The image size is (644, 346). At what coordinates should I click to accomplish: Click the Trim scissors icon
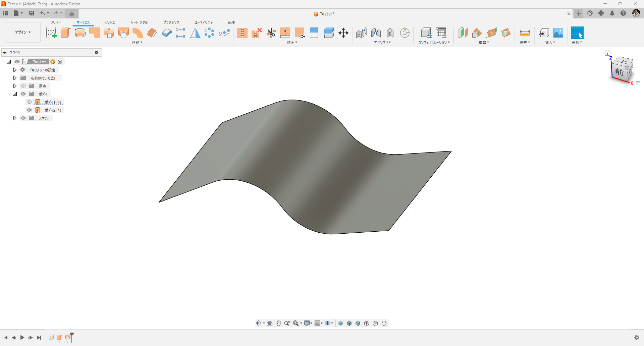click(x=271, y=33)
